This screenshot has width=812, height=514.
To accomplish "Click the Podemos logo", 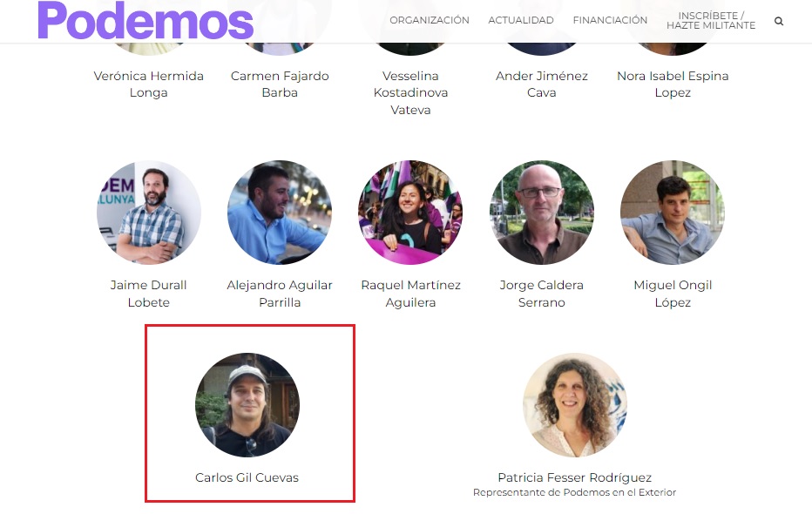I will [145, 20].
